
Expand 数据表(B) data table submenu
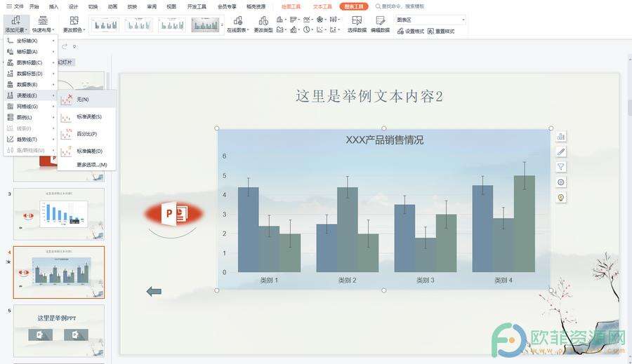point(31,85)
